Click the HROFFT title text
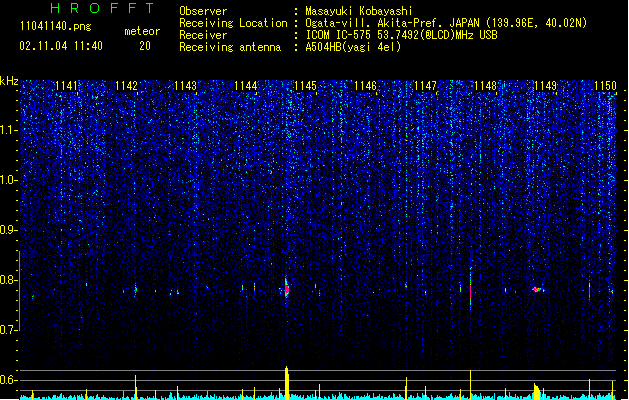Screen dimensions: 629x400 [102, 8]
